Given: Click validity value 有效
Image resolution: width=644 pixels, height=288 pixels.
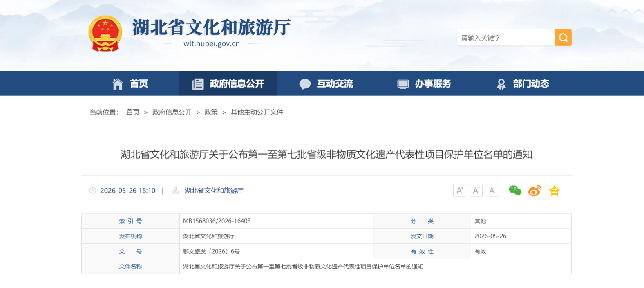Looking at the screenshot, I should [481, 252].
